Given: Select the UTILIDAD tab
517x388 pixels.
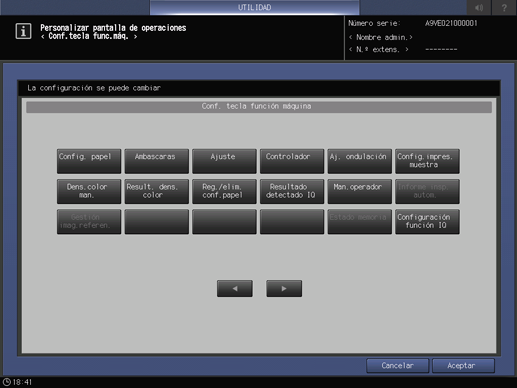Looking at the screenshot, I should pyautogui.click(x=255, y=7).
